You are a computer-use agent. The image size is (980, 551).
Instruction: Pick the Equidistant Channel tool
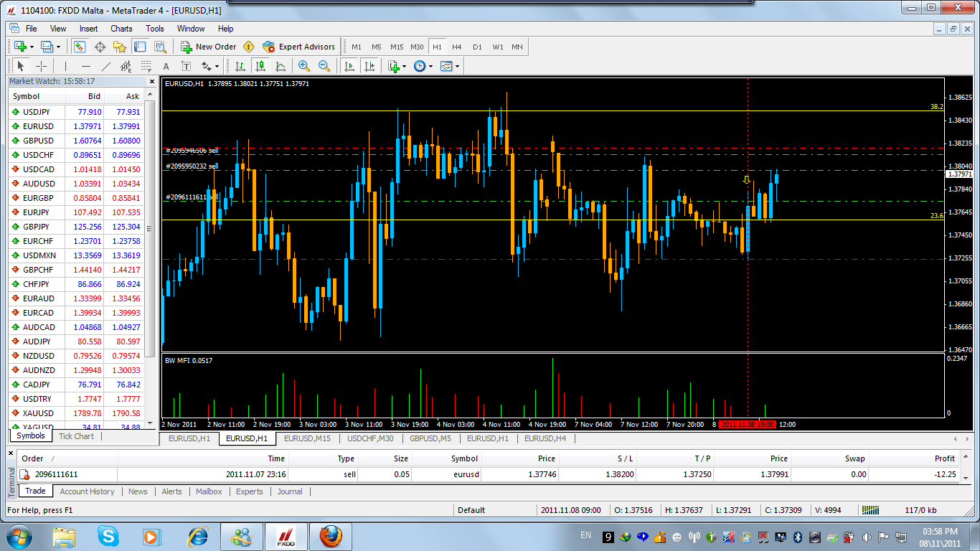[126, 66]
